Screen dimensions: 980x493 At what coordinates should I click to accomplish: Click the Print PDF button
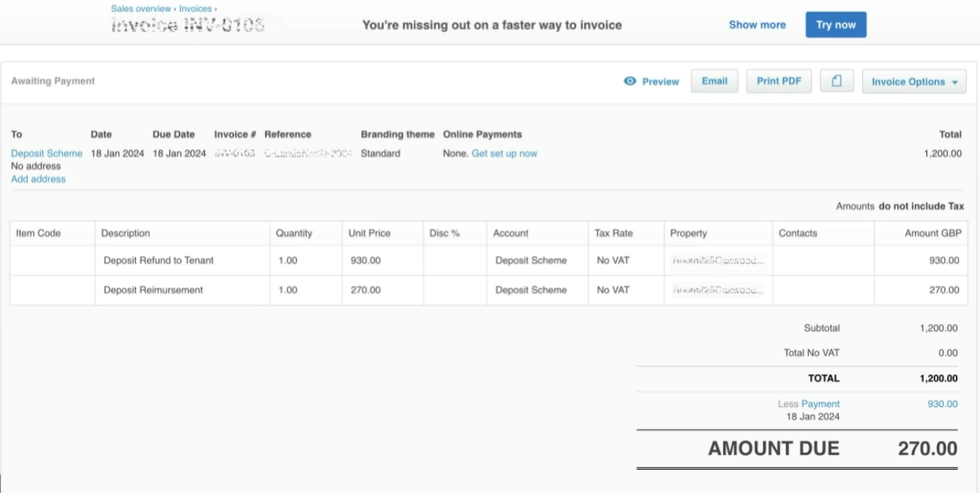(778, 81)
